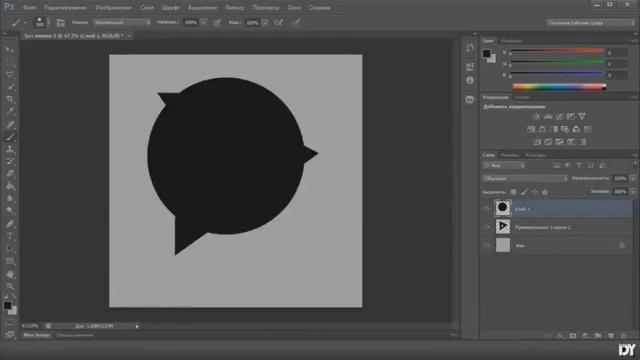Image resolution: width=640 pixels, height=360 pixels.
Task: Open the brush blending mode dropdown
Action: point(122,22)
